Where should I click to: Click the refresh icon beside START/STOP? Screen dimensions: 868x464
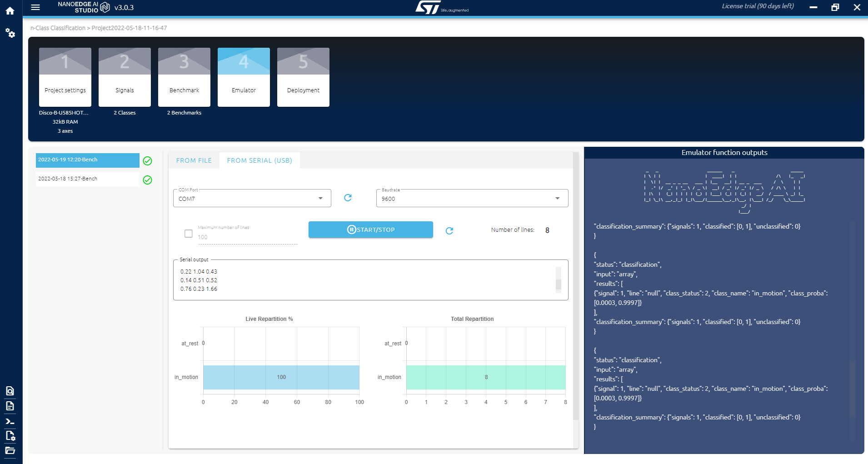point(449,230)
